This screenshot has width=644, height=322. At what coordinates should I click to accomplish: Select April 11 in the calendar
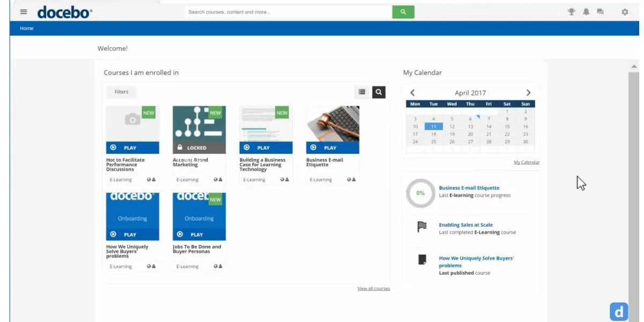(434, 127)
